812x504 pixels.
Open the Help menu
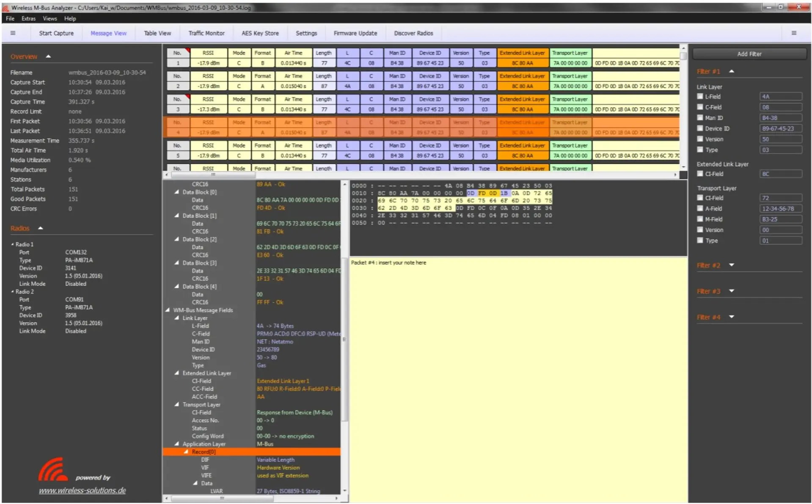tap(70, 19)
